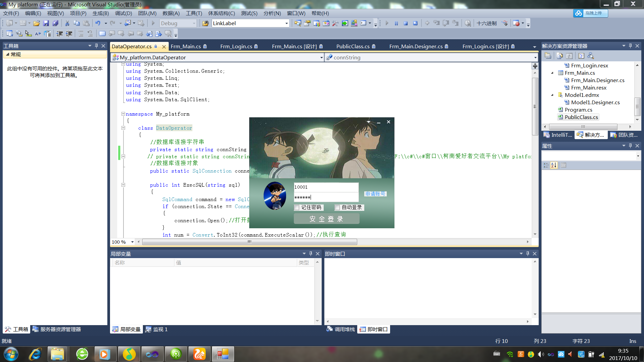Image resolution: width=644 pixels, height=362 pixels.
Task: Stop debugging with the square icon
Action: pos(406,23)
